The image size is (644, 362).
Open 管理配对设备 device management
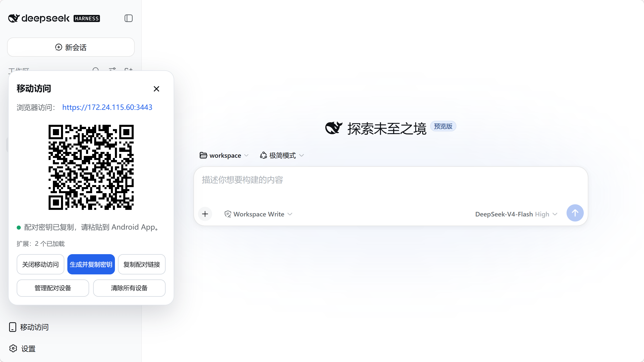tap(53, 288)
